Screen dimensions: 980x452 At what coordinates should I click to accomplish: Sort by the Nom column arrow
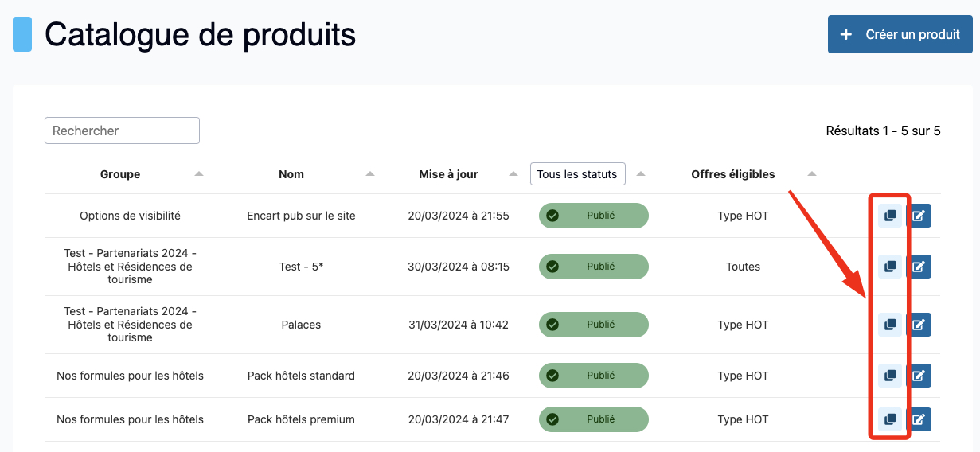pyautogui.click(x=369, y=173)
